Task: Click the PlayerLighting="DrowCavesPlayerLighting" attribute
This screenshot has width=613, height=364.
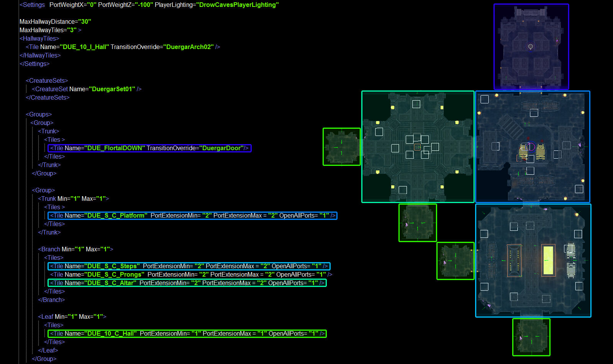Action: click(217, 5)
